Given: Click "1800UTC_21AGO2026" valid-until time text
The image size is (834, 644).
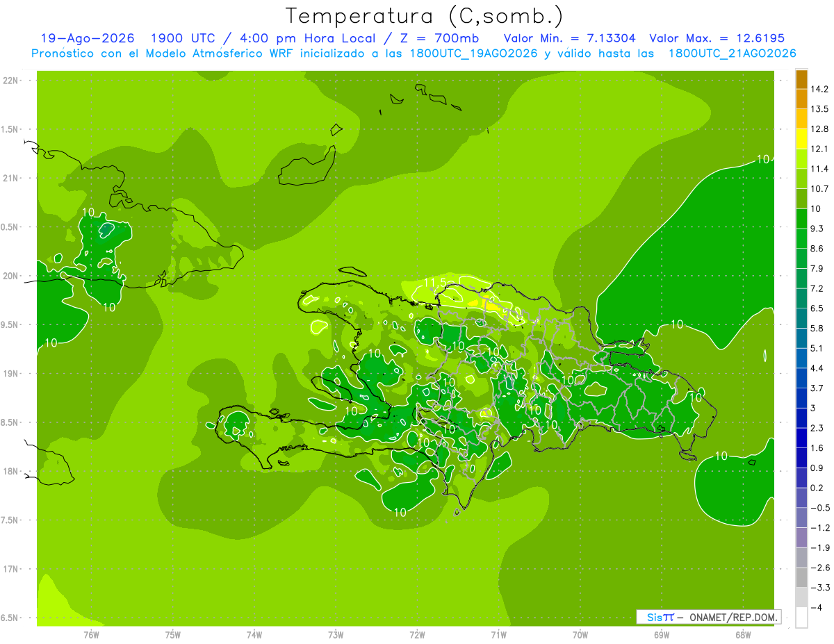Looking at the screenshot, I should pos(732,53).
